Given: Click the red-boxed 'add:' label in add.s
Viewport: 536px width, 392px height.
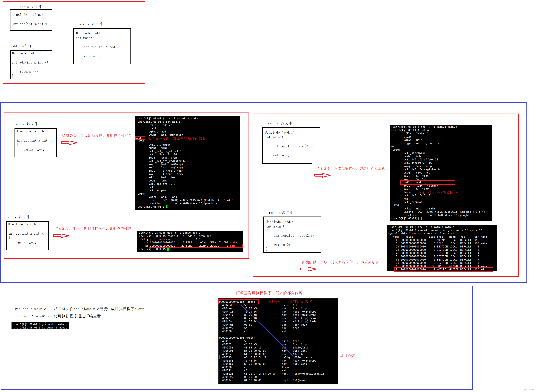Looking at the screenshot, I should [140, 138].
